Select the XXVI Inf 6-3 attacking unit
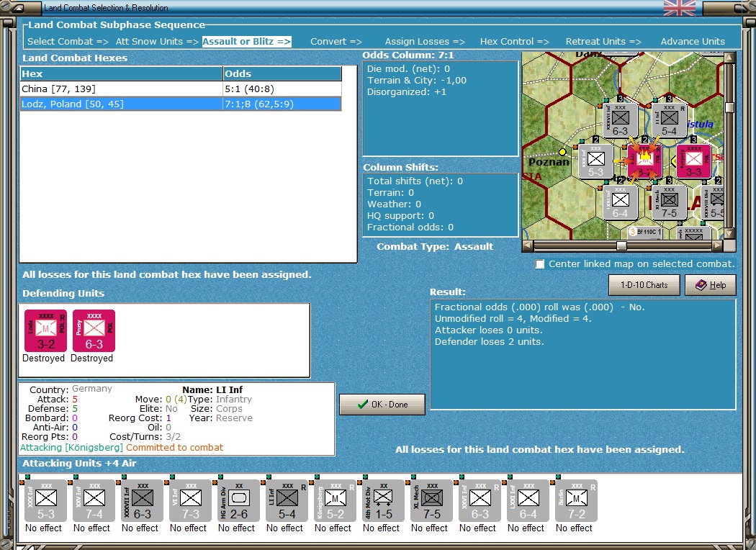 pos(480,500)
